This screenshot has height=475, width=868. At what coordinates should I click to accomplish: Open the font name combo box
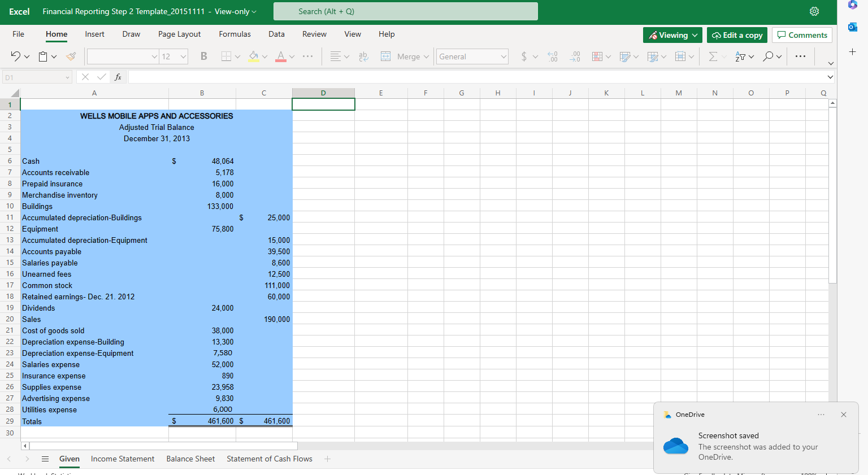123,56
